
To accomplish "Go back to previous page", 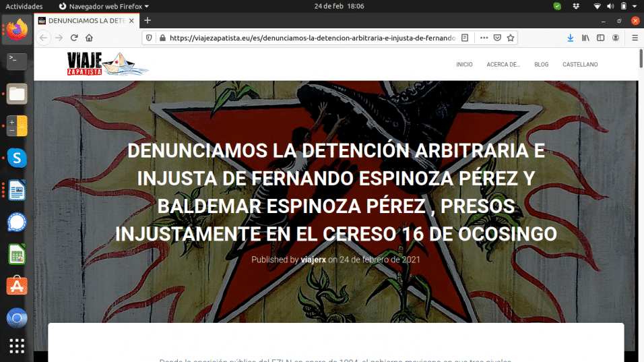I will pyautogui.click(x=44, y=38).
